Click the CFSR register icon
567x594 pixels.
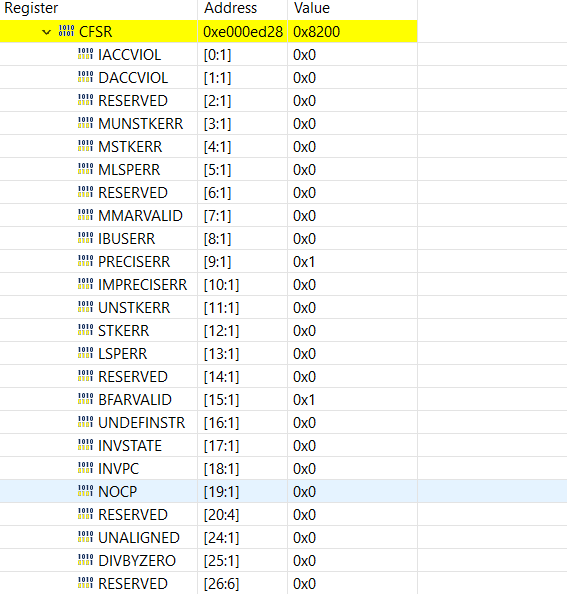tap(66, 31)
